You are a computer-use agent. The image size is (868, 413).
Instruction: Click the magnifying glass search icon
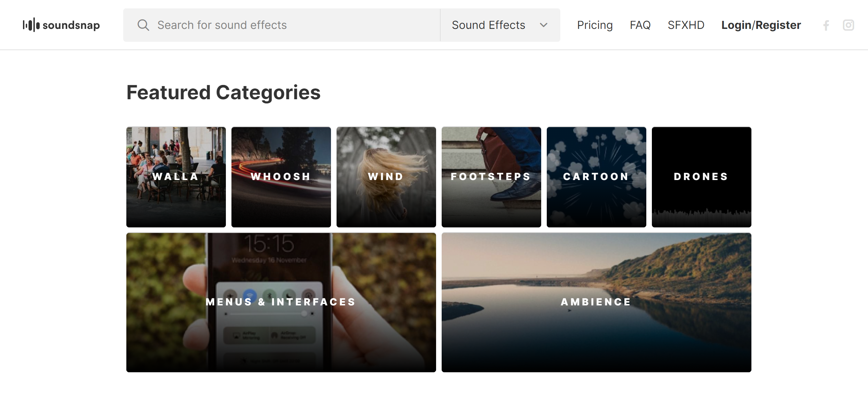click(x=143, y=25)
